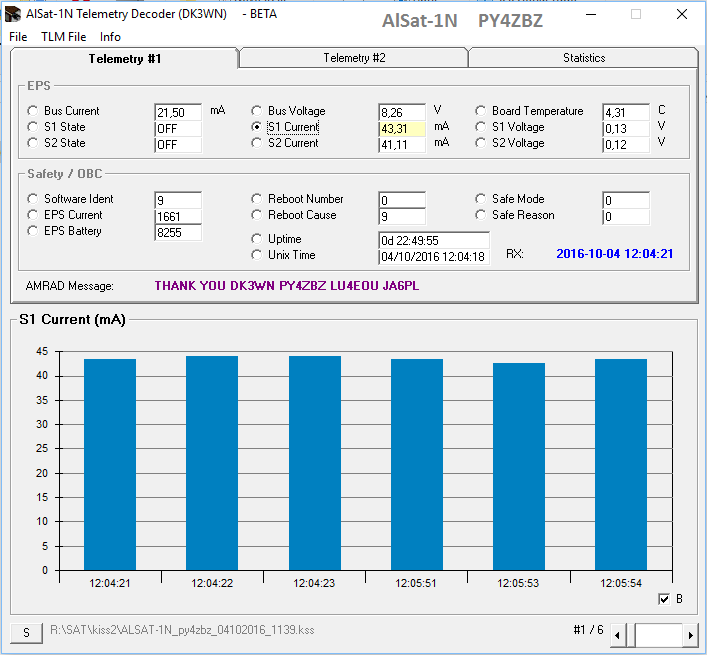Select the Uptime radio button

(258, 239)
